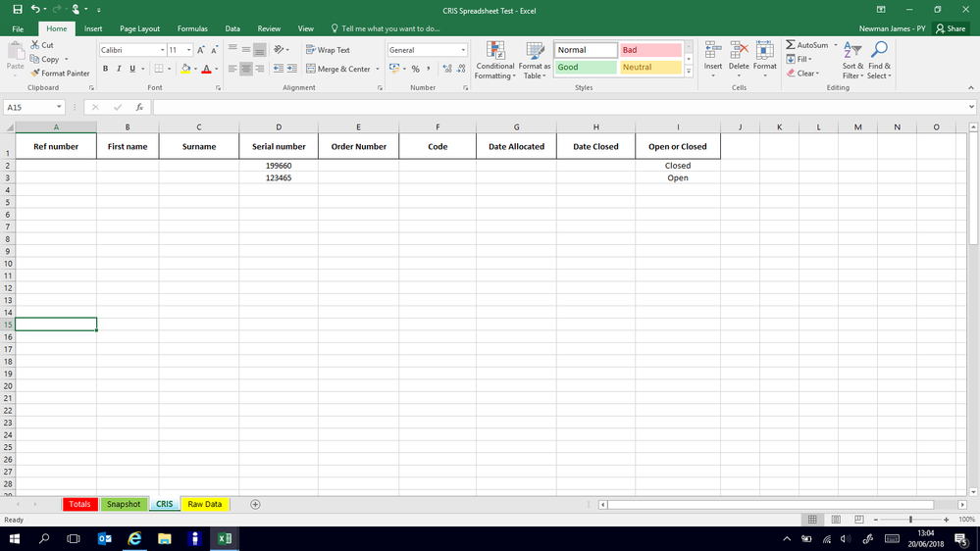Toggle Wrap Text
This screenshot has width=980, height=551.
pyautogui.click(x=328, y=50)
